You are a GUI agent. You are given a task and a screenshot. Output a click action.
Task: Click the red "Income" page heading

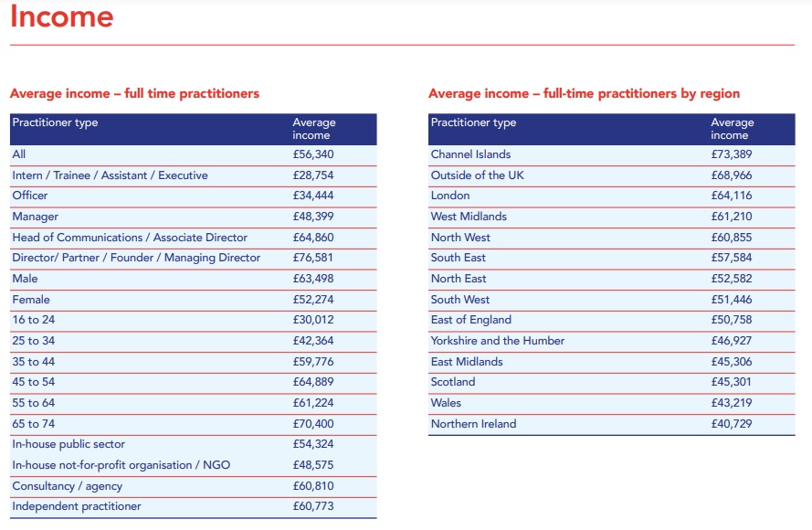coord(62,16)
